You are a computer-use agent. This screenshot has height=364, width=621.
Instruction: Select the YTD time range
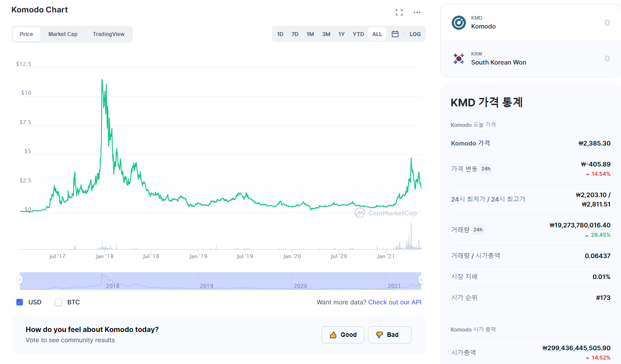(x=358, y=34)
